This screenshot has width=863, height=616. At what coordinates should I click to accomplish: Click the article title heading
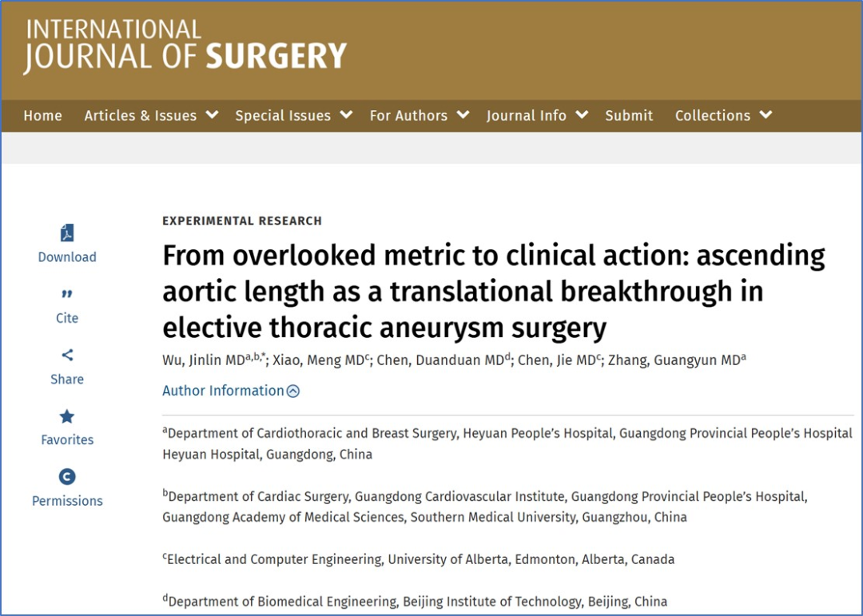(x=494, y=292)
